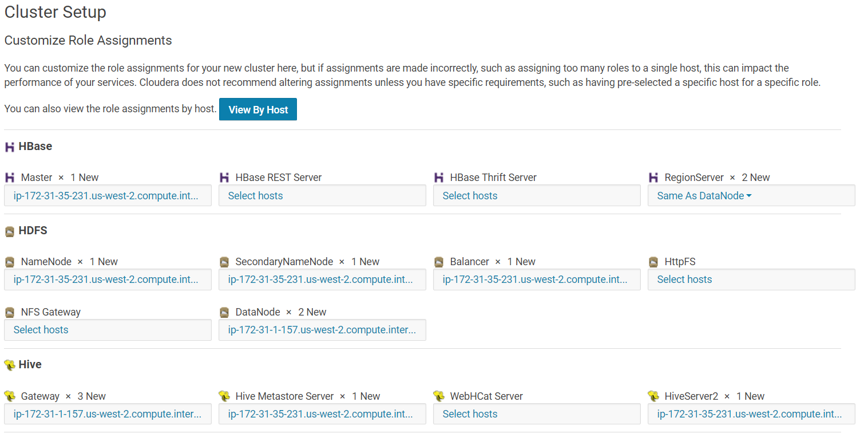
Task: Change the Hive Gateway host assignment
Action: (x=108, y=414)
